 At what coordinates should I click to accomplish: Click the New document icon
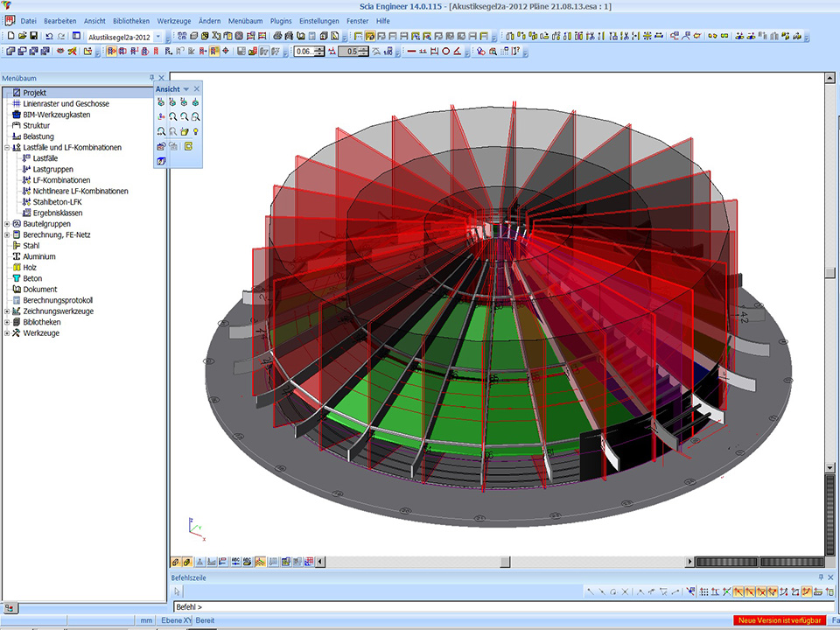[x=10, y=37]
